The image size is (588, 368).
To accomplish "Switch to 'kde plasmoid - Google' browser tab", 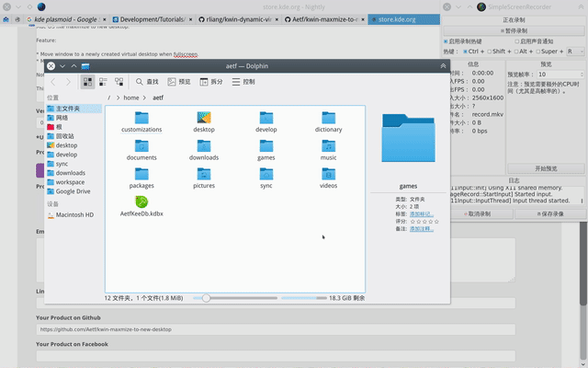I will pyautogui.click(x=67, y=19).
